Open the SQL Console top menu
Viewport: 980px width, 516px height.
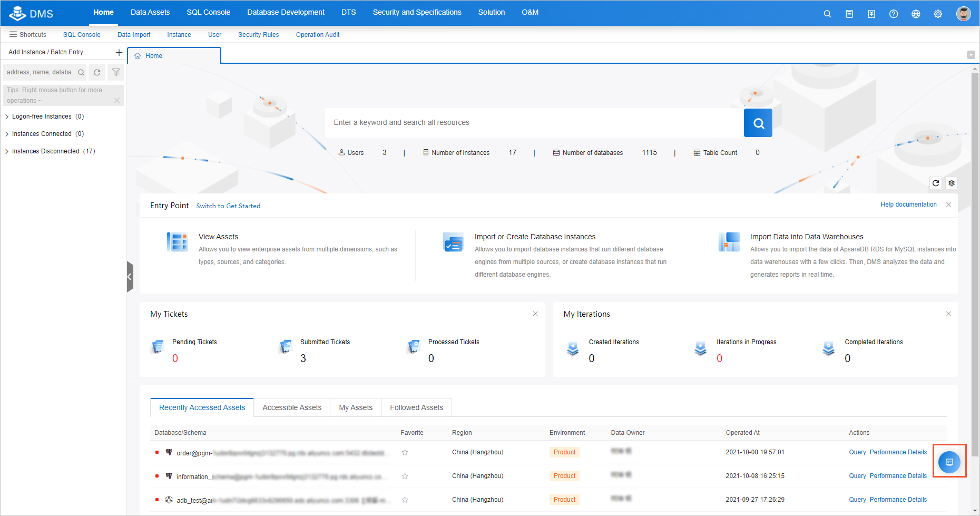point(209,12)
